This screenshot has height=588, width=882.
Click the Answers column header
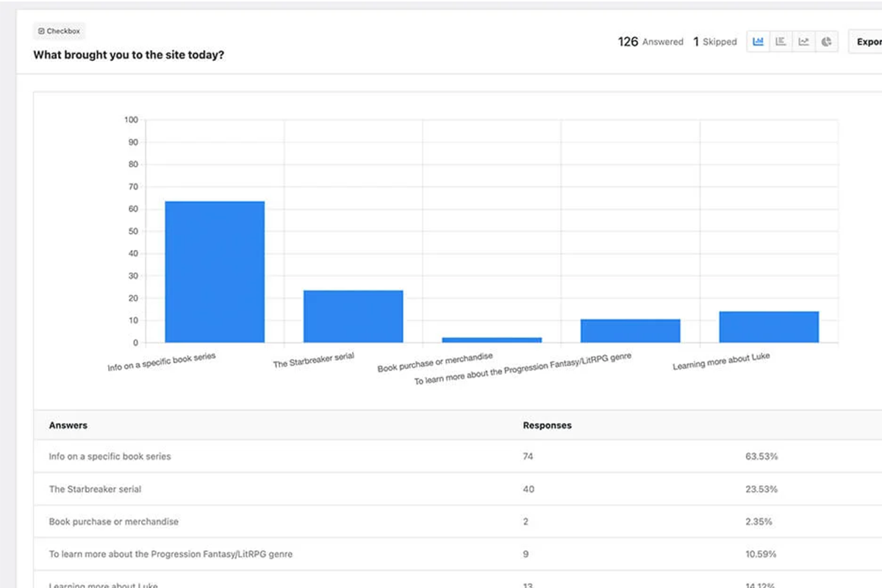(x=68, y=426)
